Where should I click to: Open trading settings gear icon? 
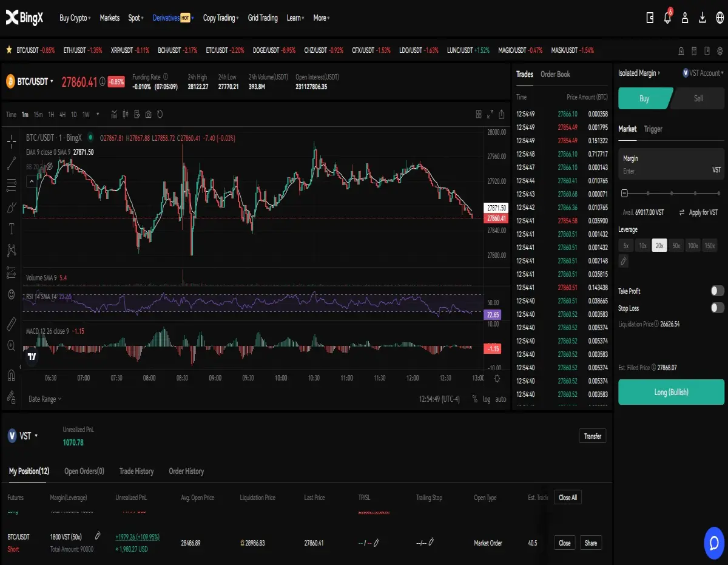[721, 50]
